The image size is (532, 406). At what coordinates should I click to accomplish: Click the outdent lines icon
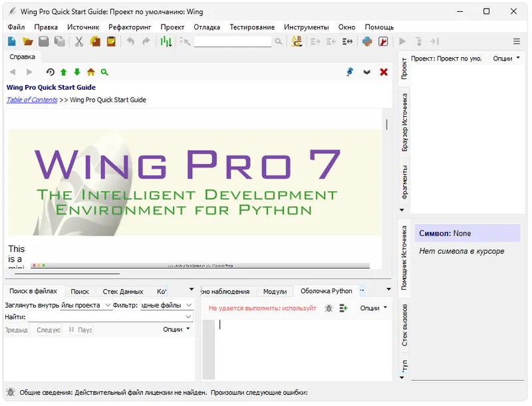pos(331,41)
